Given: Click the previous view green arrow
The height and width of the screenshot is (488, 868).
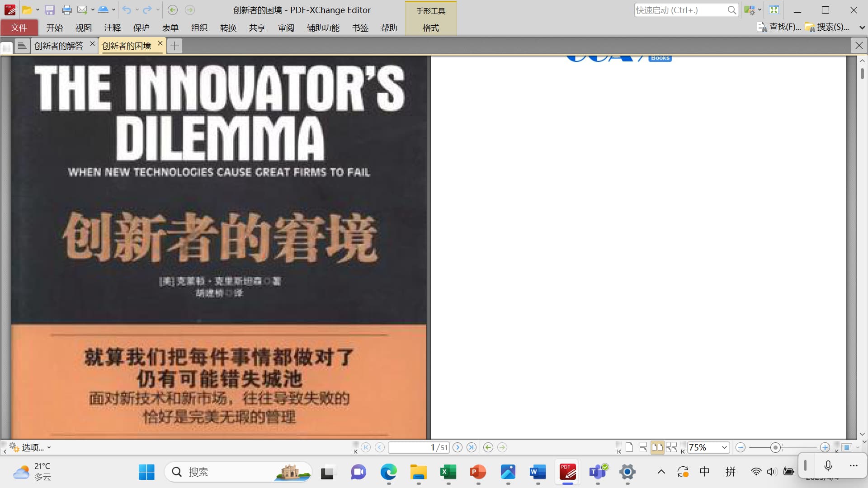Looking at the screenshot, I should tap(488, 447).
